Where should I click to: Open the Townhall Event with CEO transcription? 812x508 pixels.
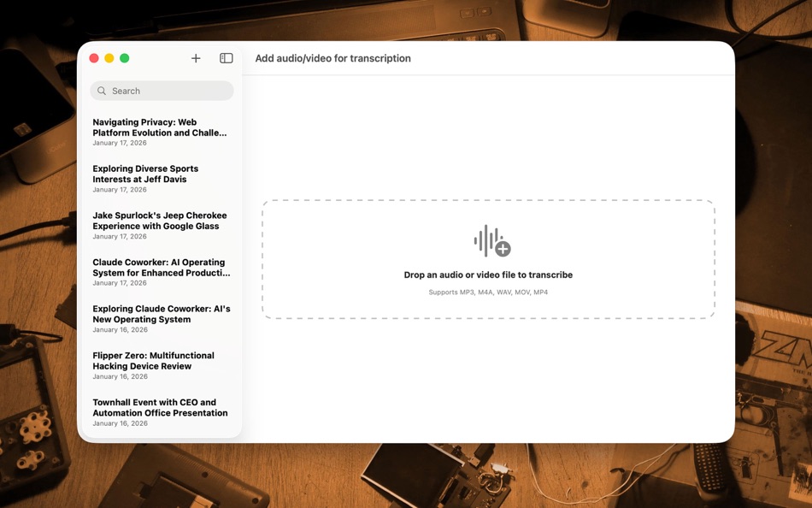[159, 407]
